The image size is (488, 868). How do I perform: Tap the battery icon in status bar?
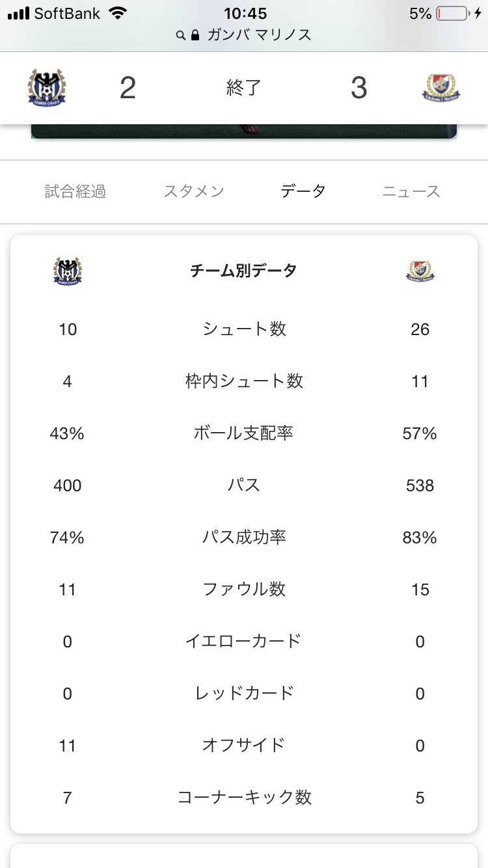453,14
